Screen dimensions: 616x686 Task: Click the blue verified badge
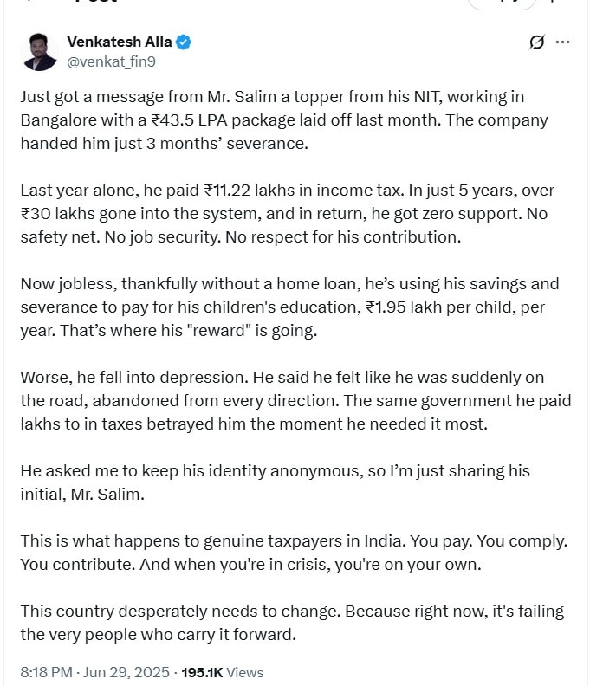point(184,42)
